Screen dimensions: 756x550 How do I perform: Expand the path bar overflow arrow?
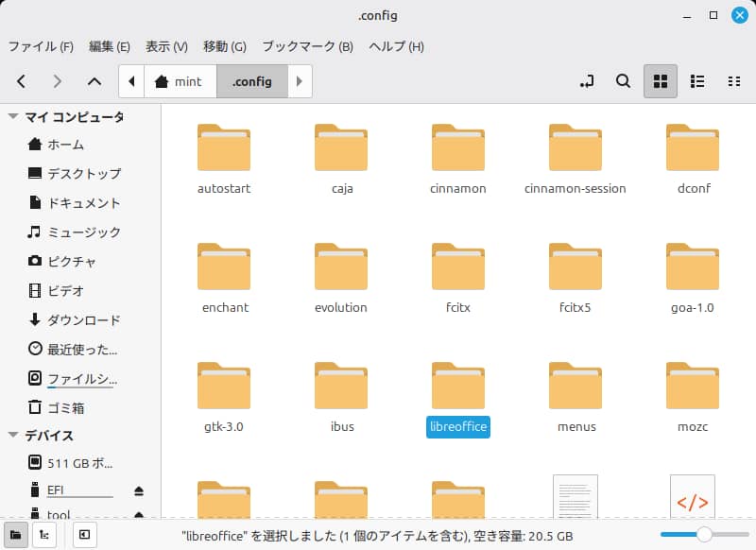(300, 81)
